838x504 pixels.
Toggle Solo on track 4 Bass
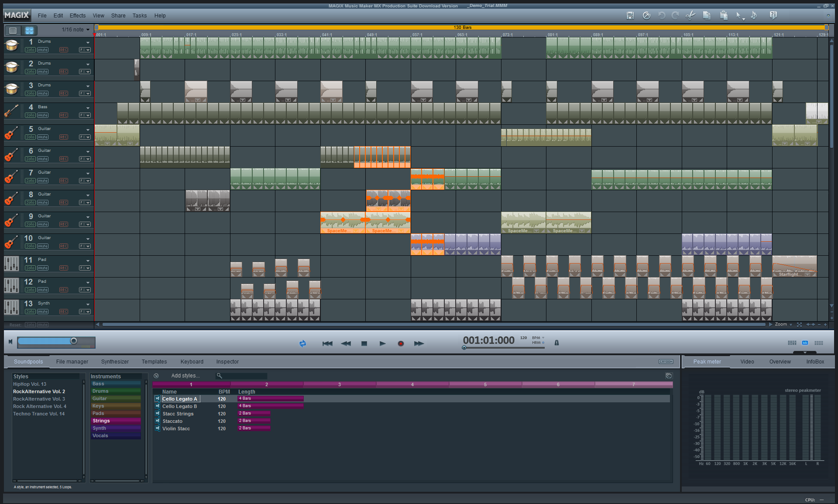30,115
